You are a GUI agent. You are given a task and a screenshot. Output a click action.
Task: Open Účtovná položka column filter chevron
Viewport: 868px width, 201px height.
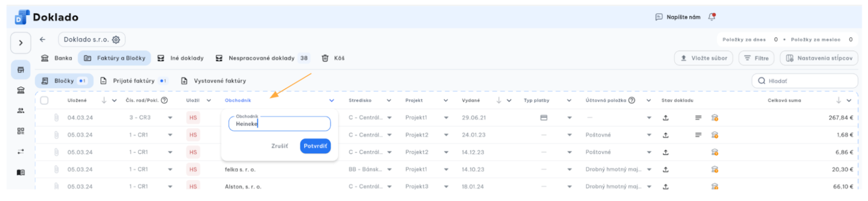649,100
